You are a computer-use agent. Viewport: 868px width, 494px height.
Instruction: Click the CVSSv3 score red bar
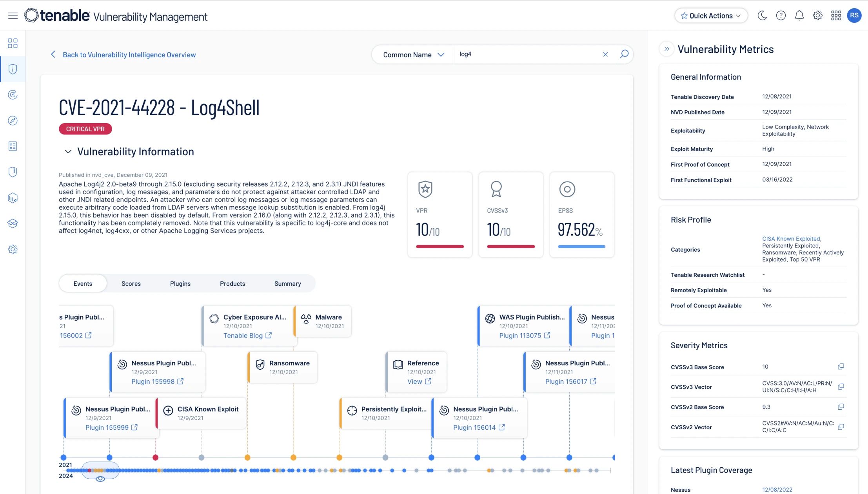point(511,247)
